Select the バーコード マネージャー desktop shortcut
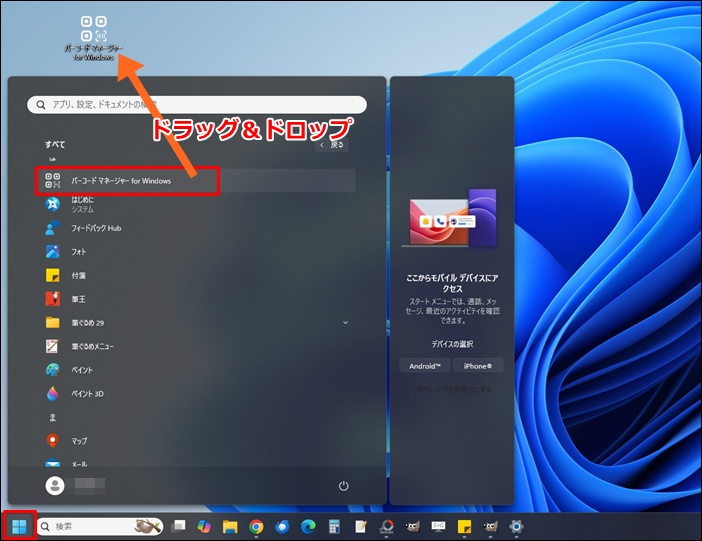Screen dimensions: 702x541 (x=94, y=39)
